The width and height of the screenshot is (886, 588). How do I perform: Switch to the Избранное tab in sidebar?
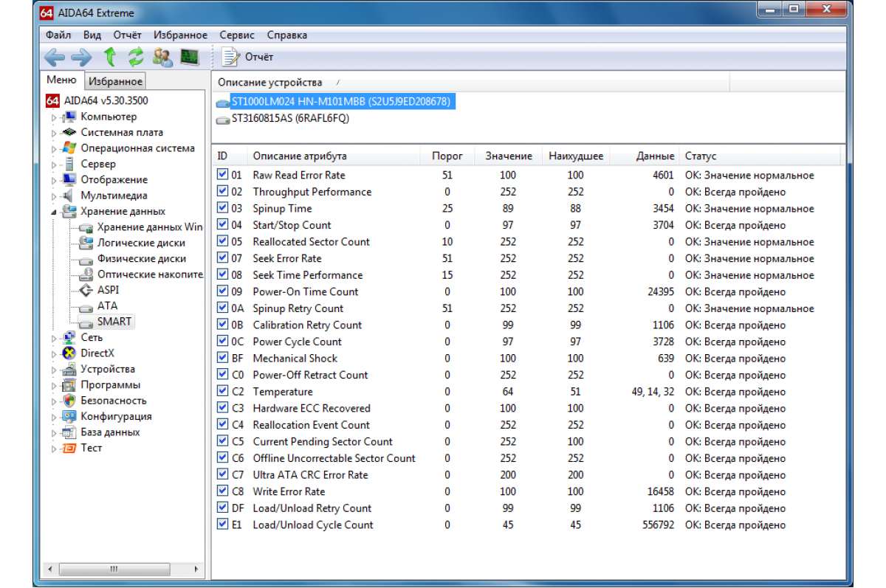click(115, 81)
